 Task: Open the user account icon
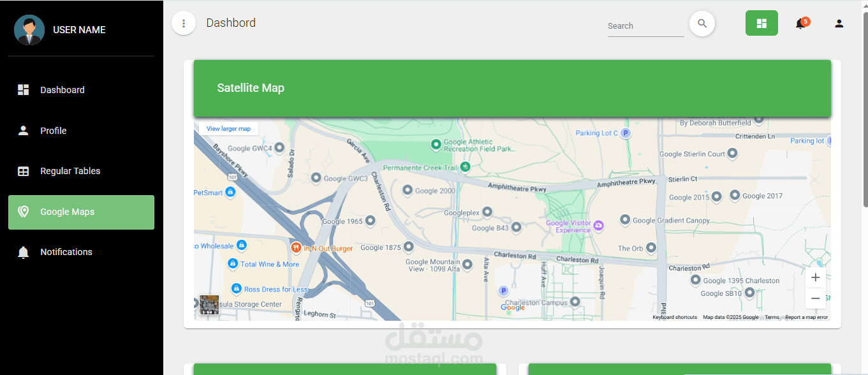click(x=839, y=24)
